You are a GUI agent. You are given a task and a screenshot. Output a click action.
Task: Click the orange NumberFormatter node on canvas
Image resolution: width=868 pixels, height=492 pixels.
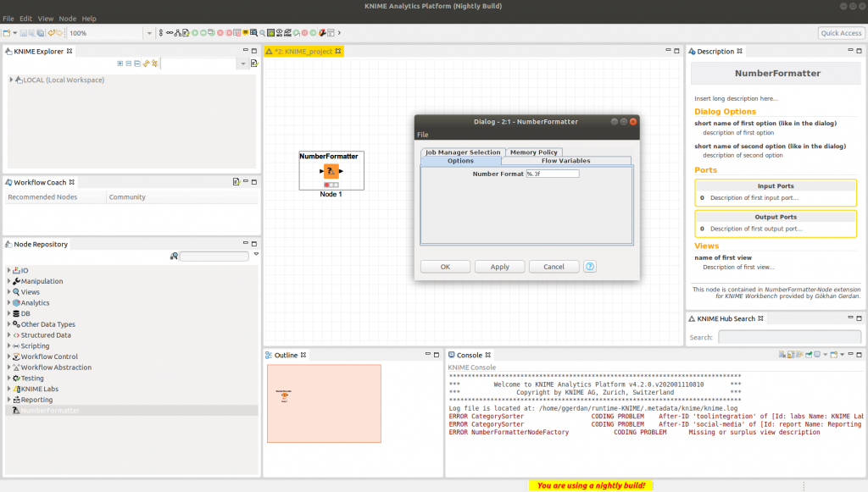pyautogui.click(x=331, y=171)
